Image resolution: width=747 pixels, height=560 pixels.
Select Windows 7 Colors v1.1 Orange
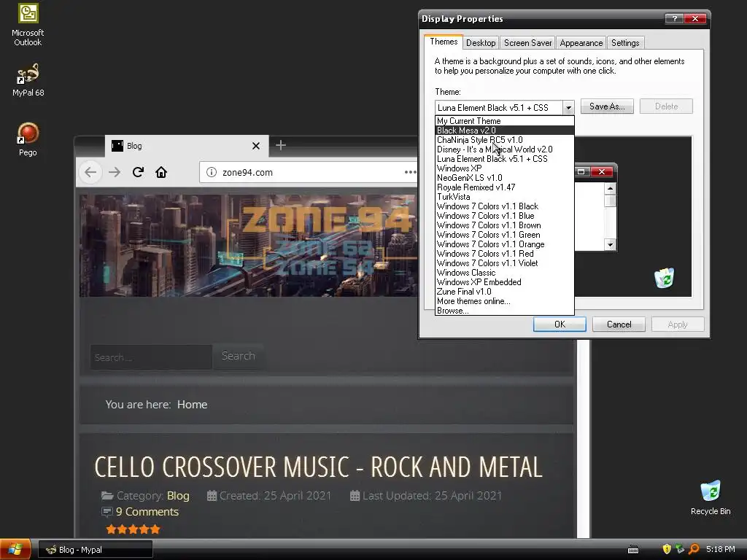505,244
